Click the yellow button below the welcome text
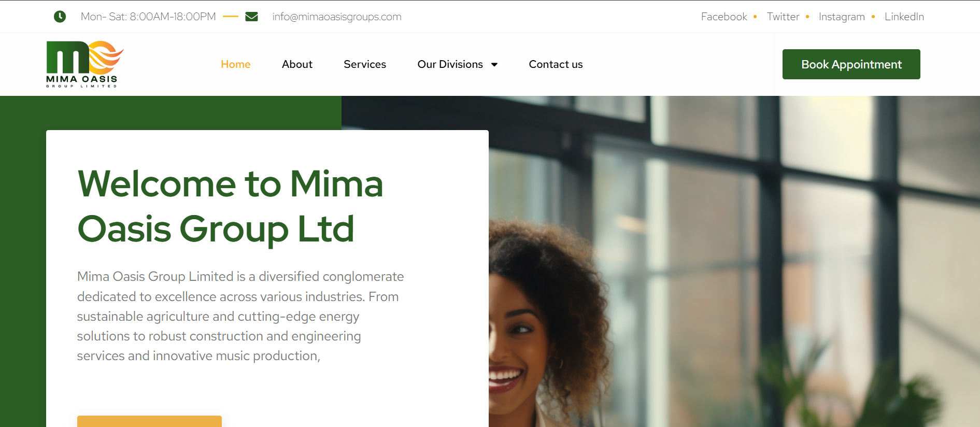The width and height of the screenshot is (980, 427). (x=149, y=421)
